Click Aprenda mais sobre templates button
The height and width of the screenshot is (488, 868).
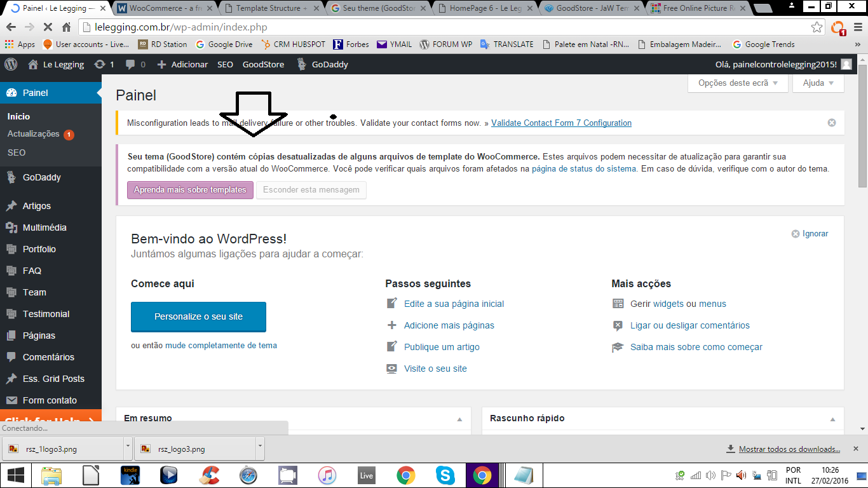pos(190,190)
